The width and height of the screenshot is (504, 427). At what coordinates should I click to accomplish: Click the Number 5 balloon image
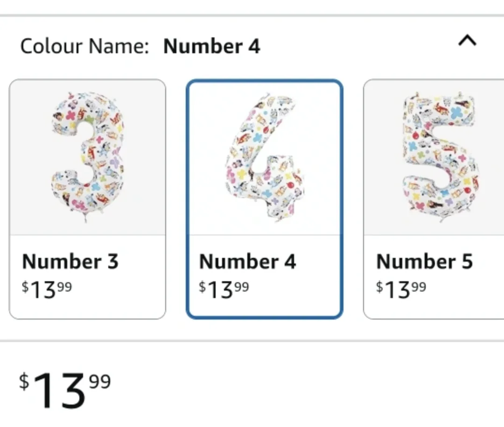(x=440, y=157)
